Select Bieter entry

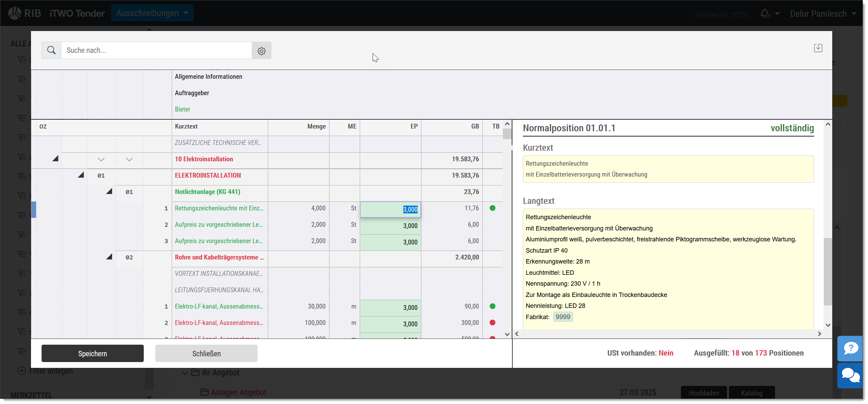point(183,109)
